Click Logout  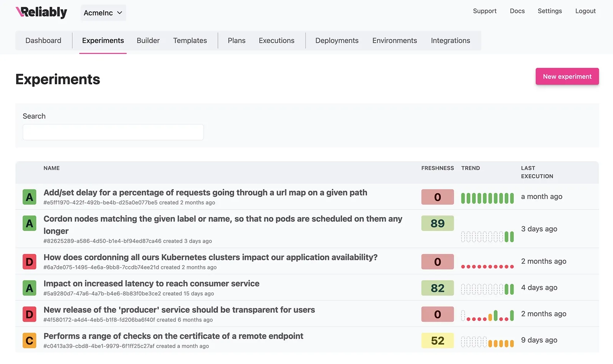(585, 11)
